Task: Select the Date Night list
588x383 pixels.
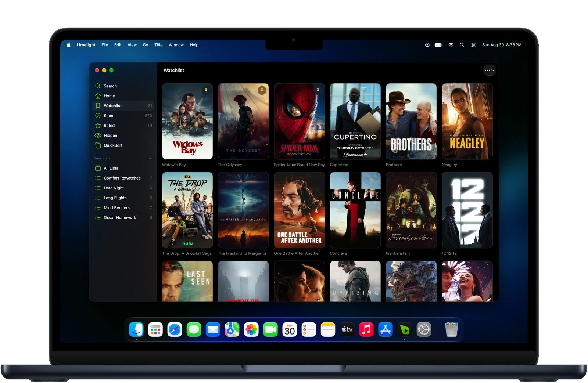Action: 123,188
